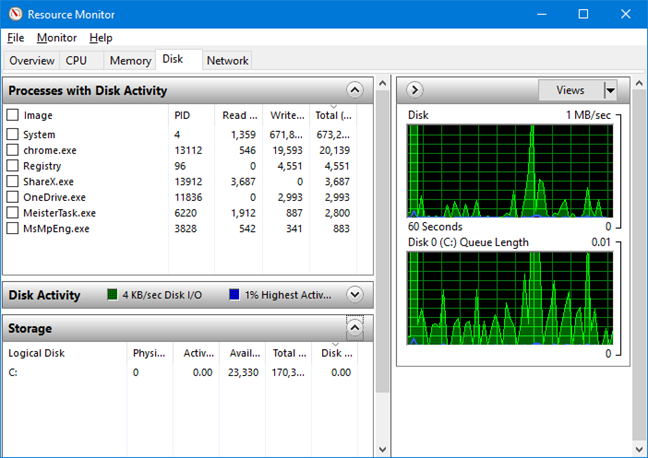Open the Help menu

(101, 38)
